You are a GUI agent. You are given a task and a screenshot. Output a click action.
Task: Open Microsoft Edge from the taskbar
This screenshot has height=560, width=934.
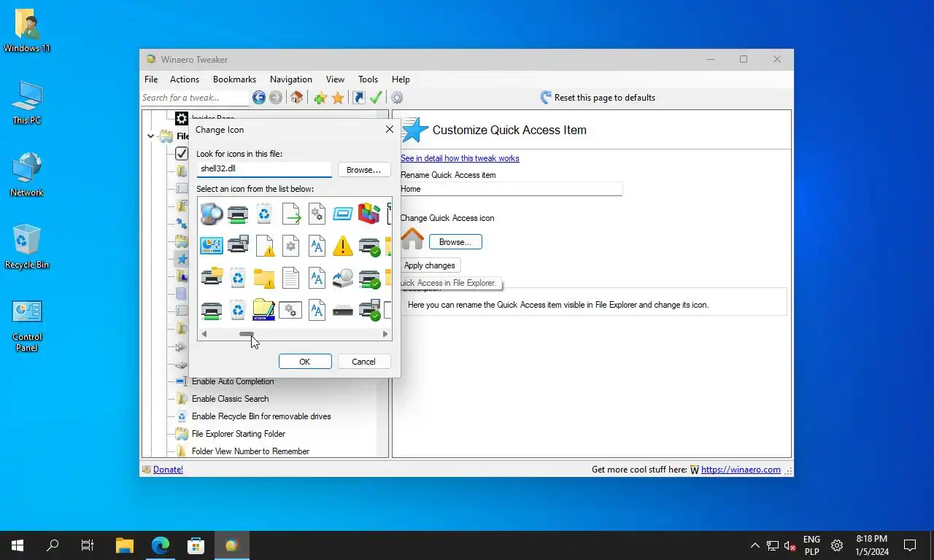pyautogui.click(x=161, y=545)
